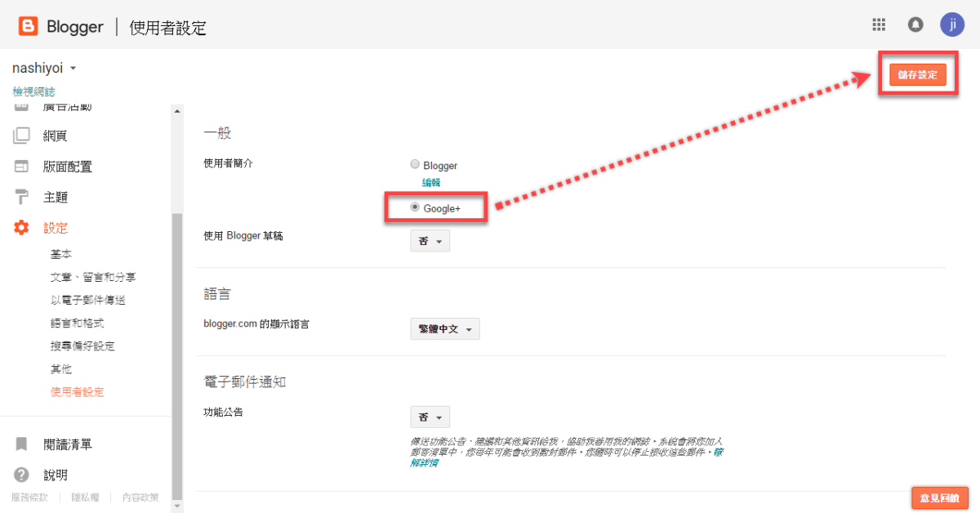This screenshot has width=980, height=513.
Task: Open the 功能公告 dropdown
Action: (430, 417)
